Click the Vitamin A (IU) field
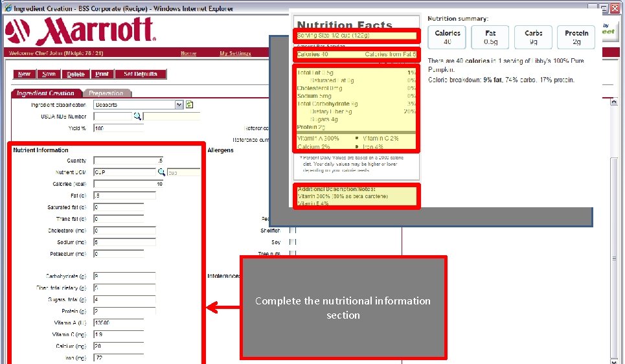This screenshot has width=625, height=364. [119, 323]
